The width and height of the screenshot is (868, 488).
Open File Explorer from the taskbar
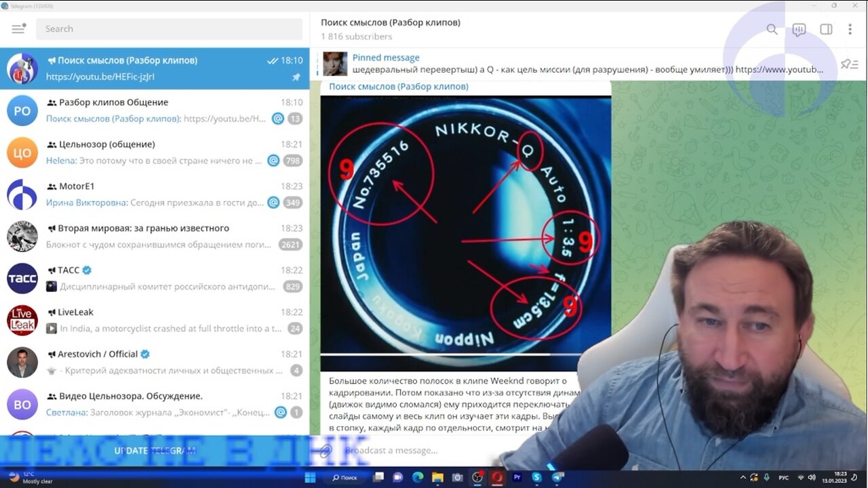437,477
